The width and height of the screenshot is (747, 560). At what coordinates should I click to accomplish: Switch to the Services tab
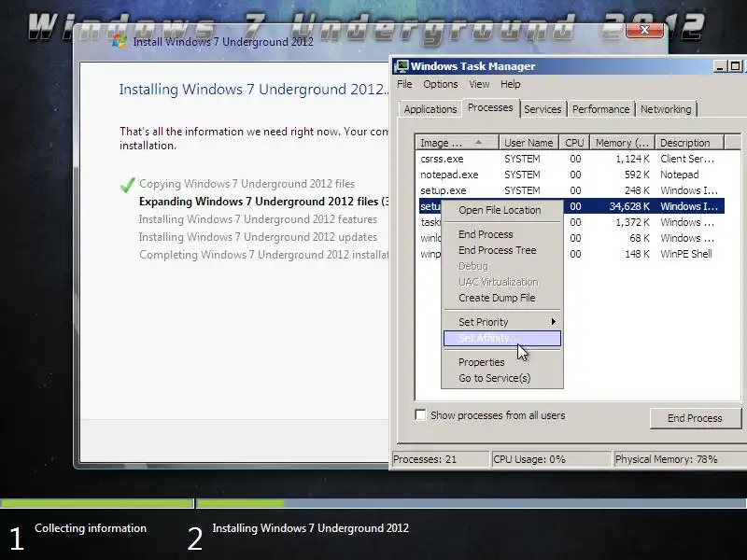(x=543, y=109)
